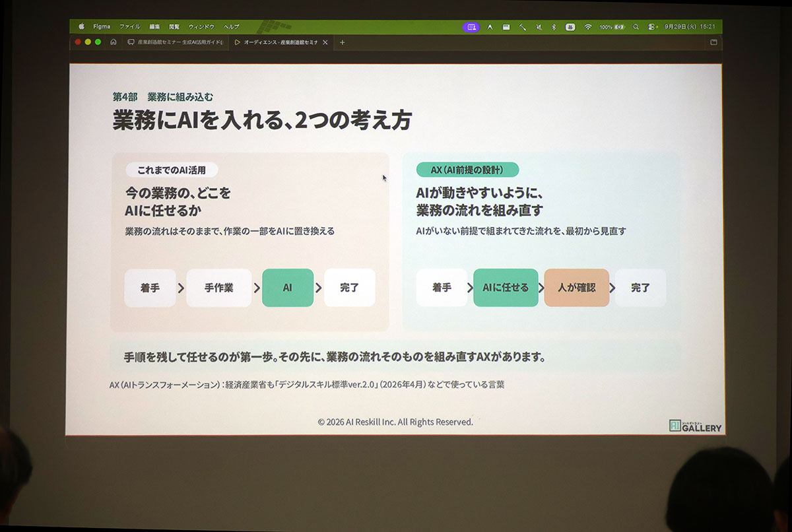This screenshot has width=792, height=532.
Task: Click the AI GALLERY logo
Action: [x=695, y=426]
